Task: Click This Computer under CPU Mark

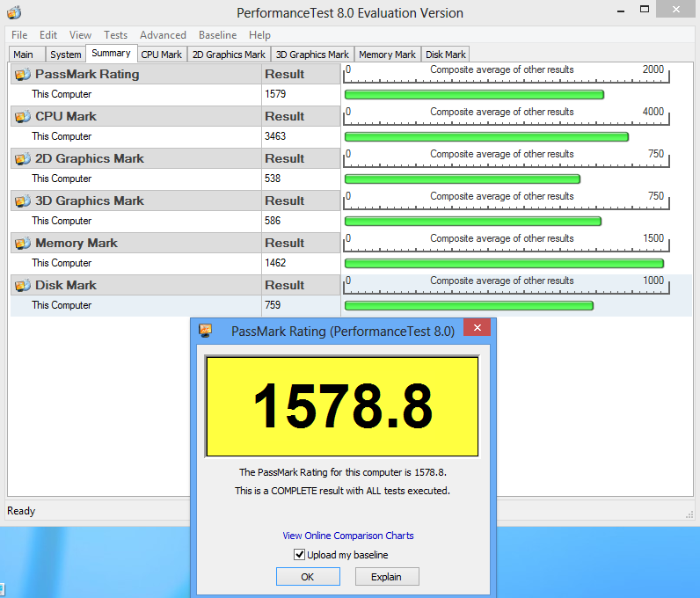Action: tap(62, 136)
